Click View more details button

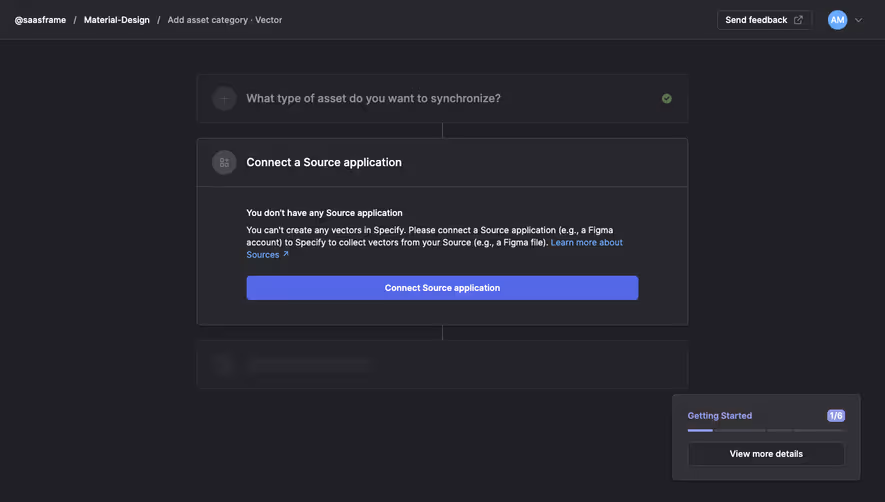pyautogui.click(x=766, y=454)
